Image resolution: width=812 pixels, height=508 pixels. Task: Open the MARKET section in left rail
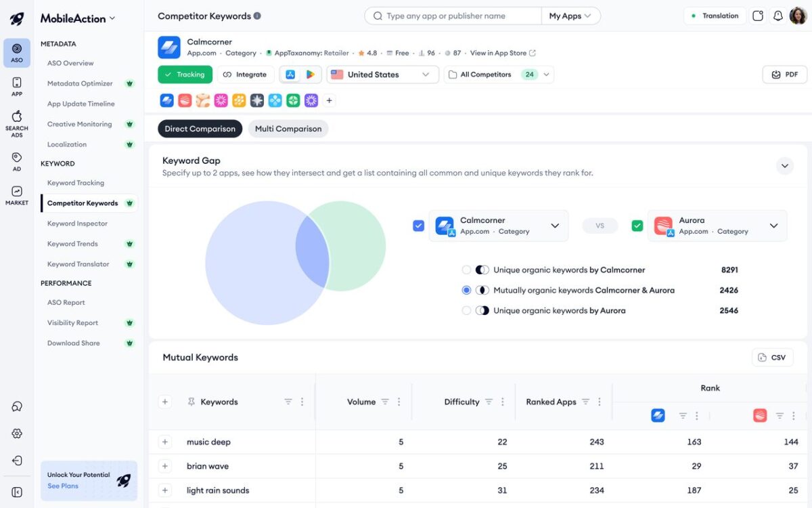click(17, 195)
